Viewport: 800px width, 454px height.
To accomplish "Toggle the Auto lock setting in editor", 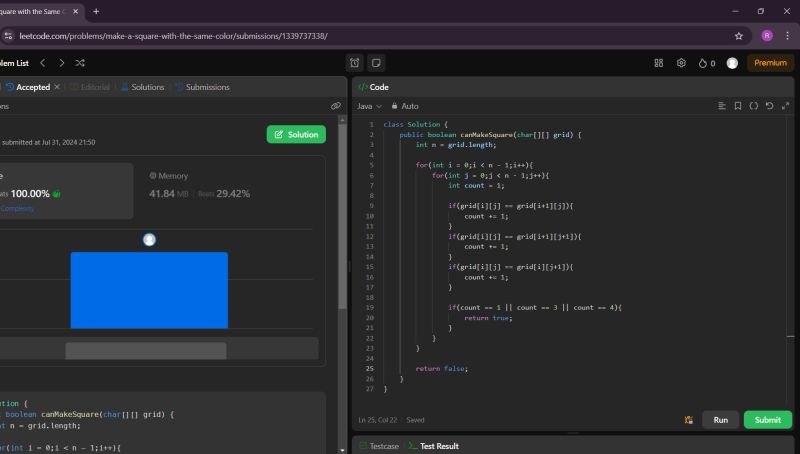I will click(405, 106).
